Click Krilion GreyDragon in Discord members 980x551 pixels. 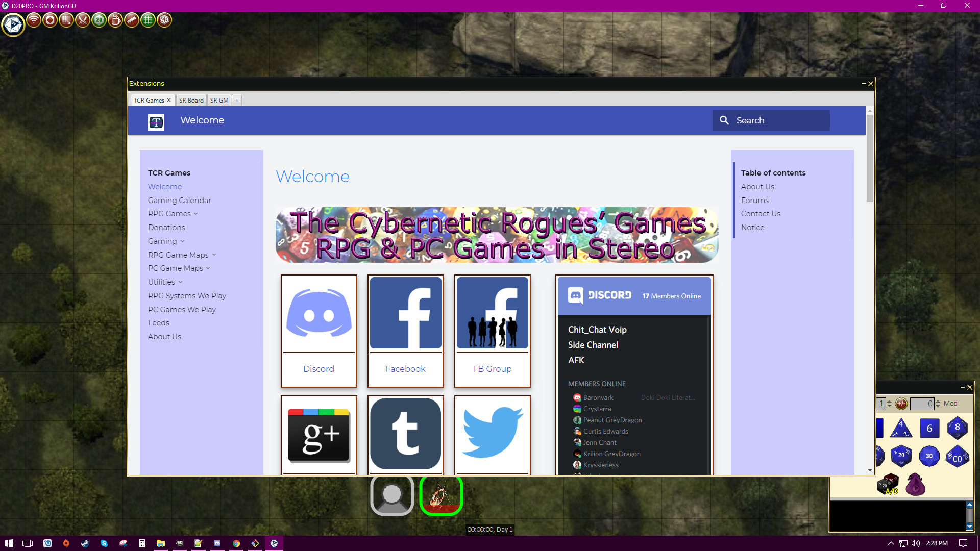611,454
